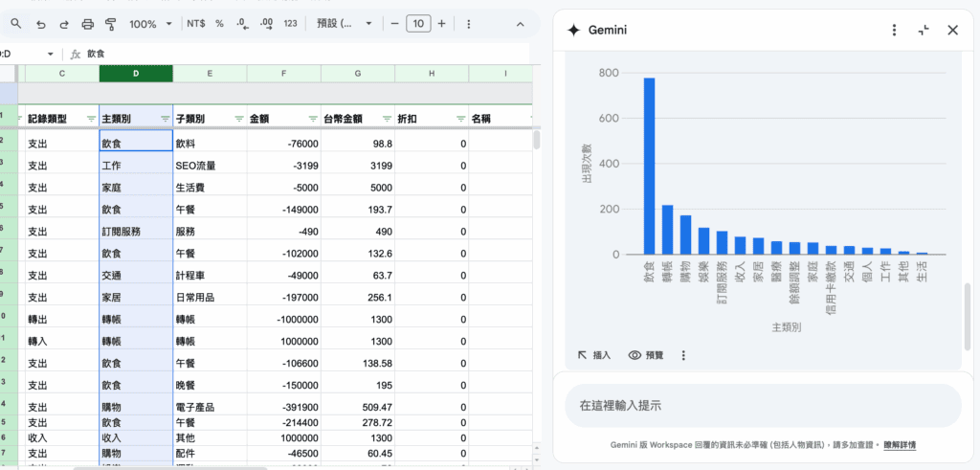Apply NT$ currency format
The image size is (980, 470).
tap(195, 24)
